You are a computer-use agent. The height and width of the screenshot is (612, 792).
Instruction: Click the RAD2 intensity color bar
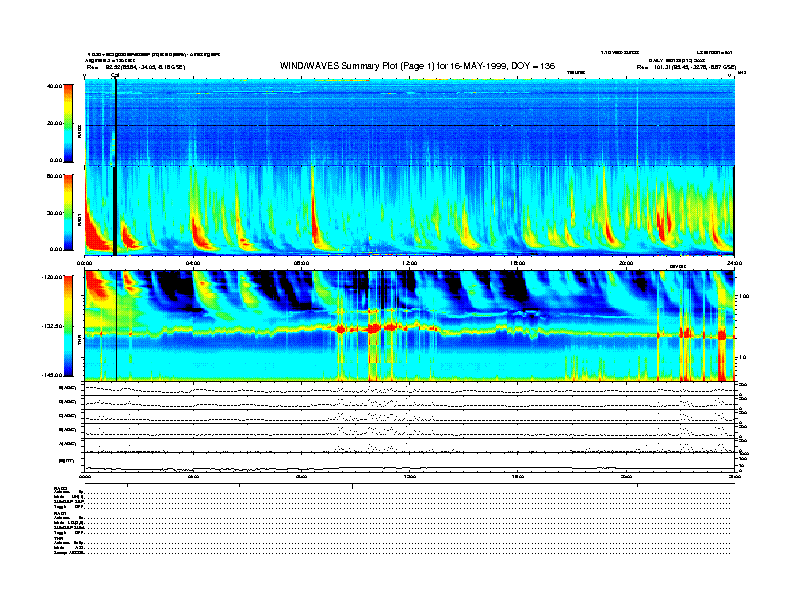pos(68,123)
